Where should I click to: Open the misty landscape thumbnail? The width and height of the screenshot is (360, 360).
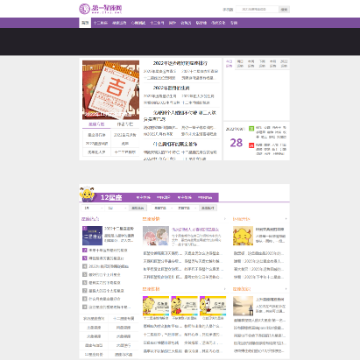tap(243, 306)
